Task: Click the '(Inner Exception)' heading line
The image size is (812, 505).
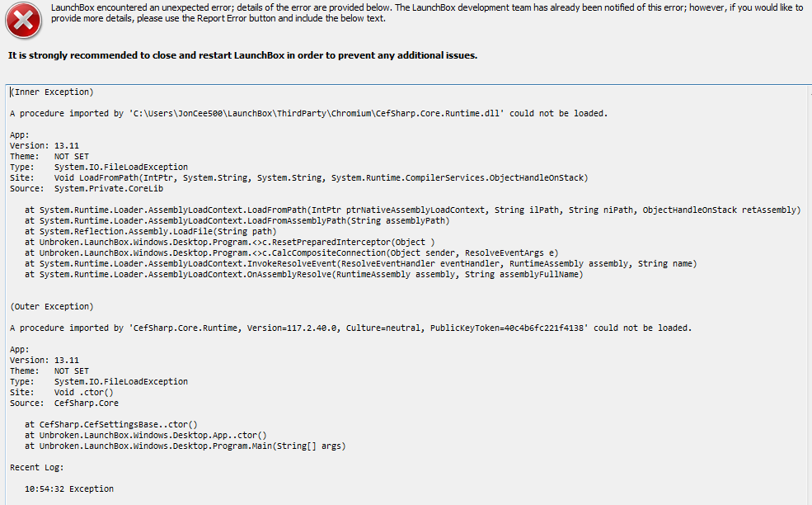Action: coord(52,92)
